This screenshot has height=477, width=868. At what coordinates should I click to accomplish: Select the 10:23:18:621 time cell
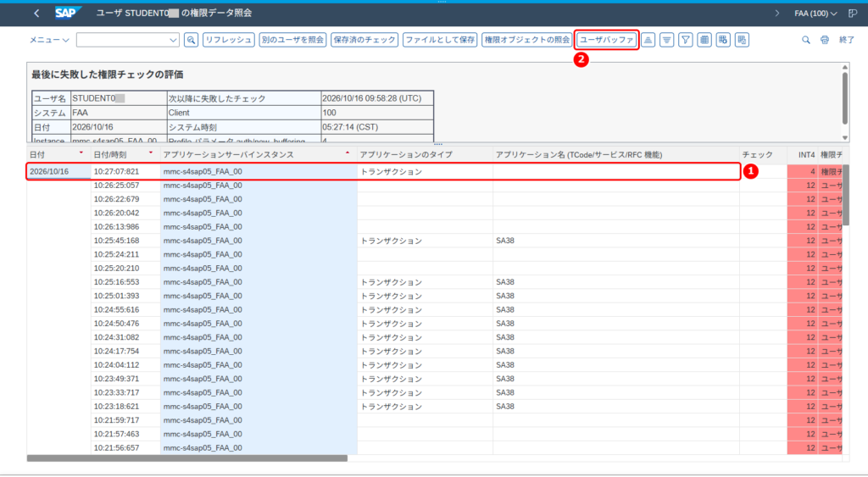coord(125,407)
